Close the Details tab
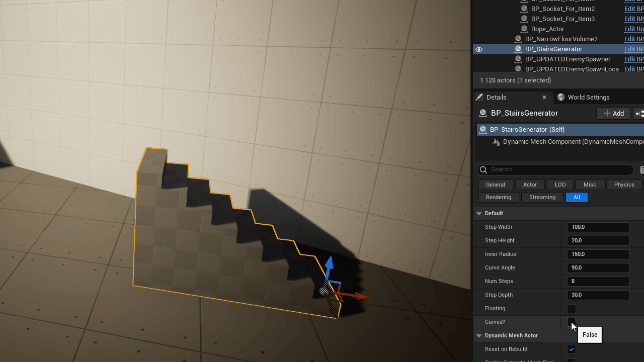This screenshot has height=362, width=644. click(x=544, y=98)
